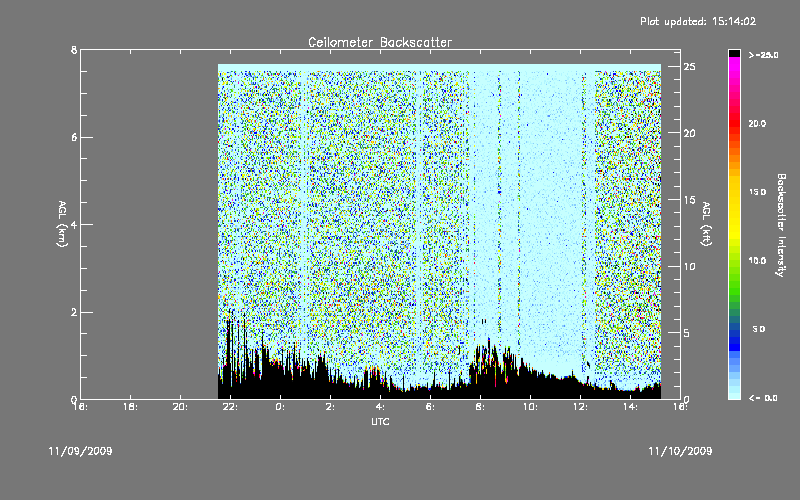Select the "0:" midnight time axis tick
Image resolution: width=800 pixels, height=500 pixels.
[280, 407]
